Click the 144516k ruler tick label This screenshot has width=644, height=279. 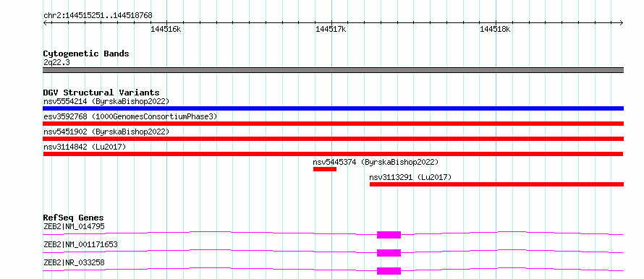tap(166, 29)
